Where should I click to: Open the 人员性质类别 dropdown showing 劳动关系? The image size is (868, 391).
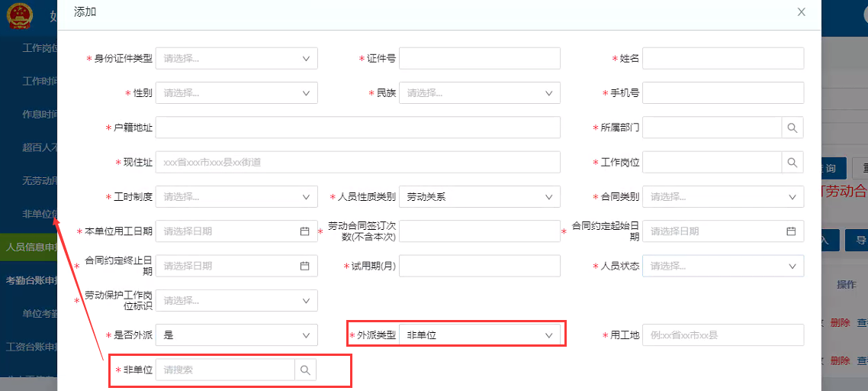pyautogui.click(x=480, y=197)
